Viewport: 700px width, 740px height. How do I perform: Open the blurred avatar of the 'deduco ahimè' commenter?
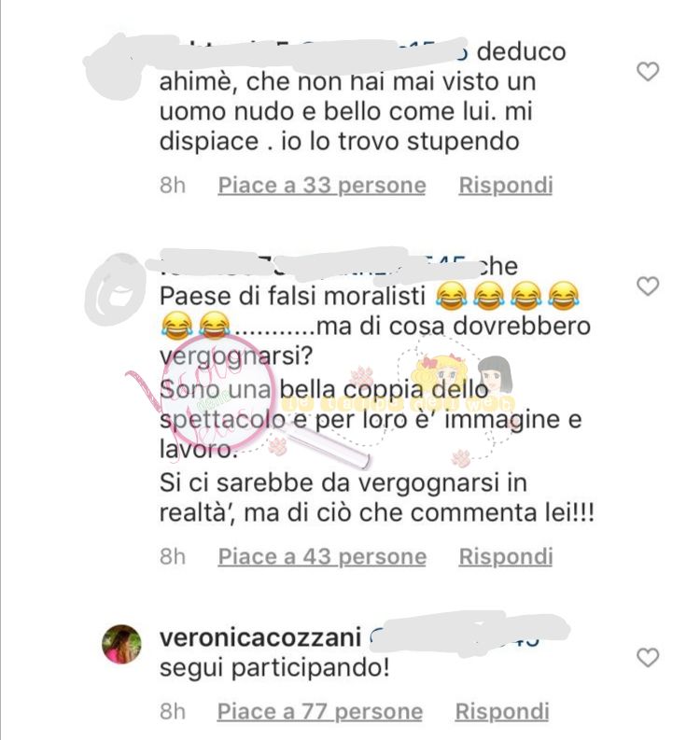[x=116, y=66]
